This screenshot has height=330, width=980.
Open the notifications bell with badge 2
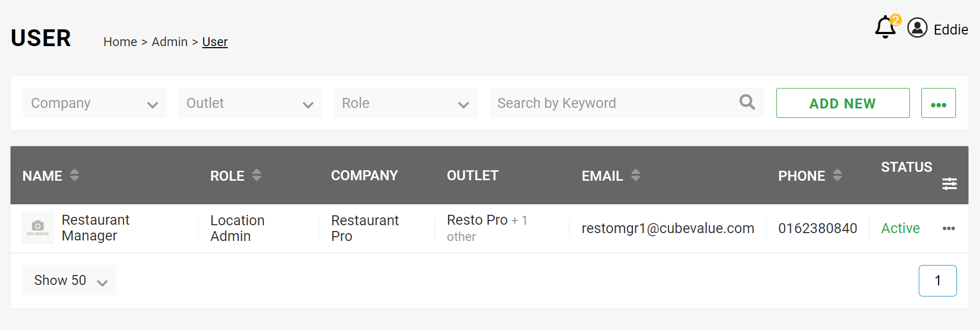point(885,26)
